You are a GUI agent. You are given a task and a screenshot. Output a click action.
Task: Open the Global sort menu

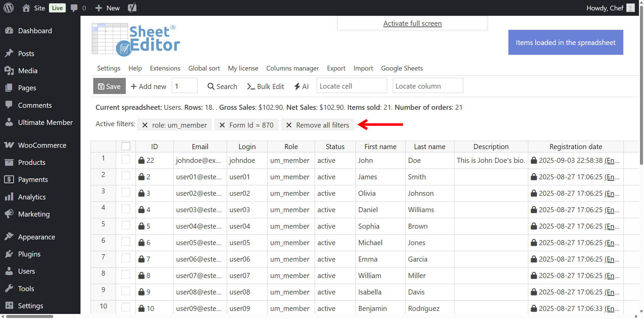point(204,68)
